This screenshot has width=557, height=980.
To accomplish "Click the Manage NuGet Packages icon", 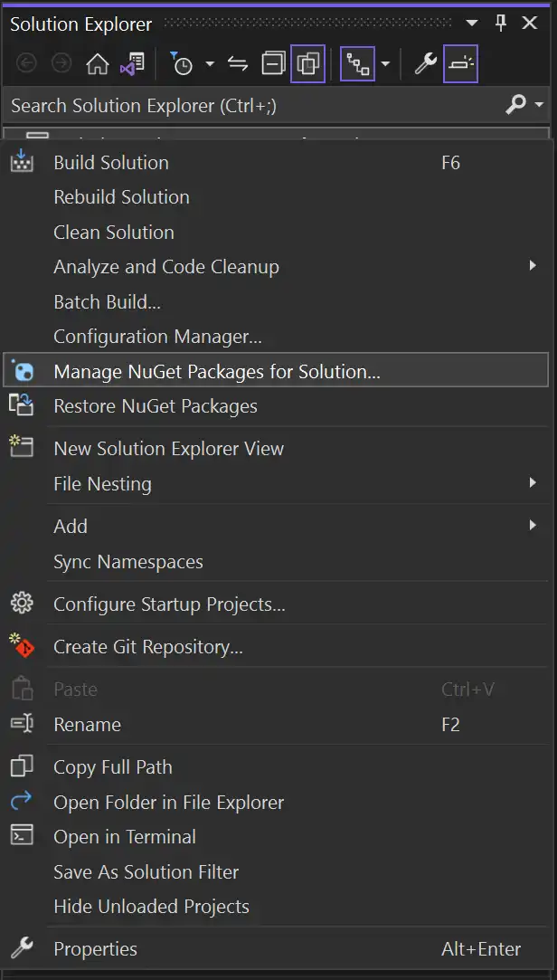I will pos(22,369).
